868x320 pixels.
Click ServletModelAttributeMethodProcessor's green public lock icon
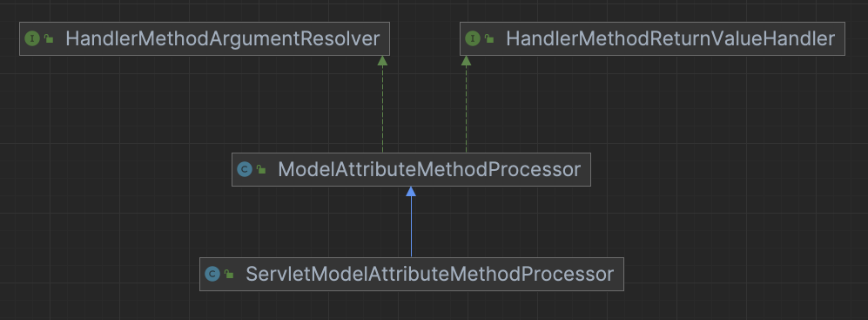pyautogui.click(x=229, y=274)
